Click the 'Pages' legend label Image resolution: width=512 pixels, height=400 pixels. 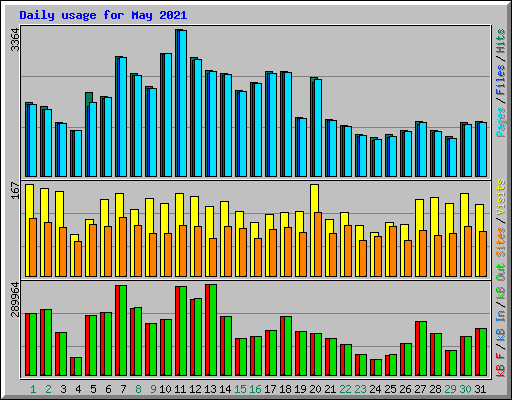501,122
